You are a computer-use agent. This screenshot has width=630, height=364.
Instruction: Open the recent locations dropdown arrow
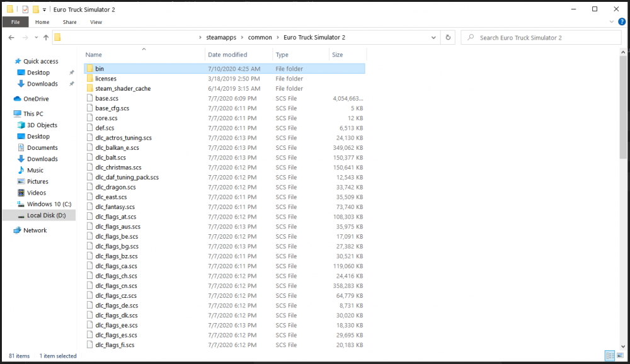tap(35, 38)
